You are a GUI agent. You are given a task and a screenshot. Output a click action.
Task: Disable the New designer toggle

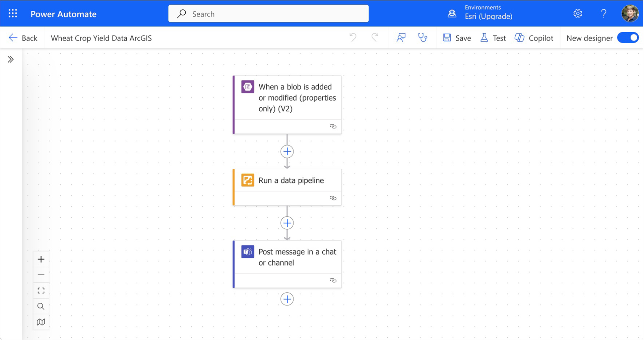coord(628,38)
